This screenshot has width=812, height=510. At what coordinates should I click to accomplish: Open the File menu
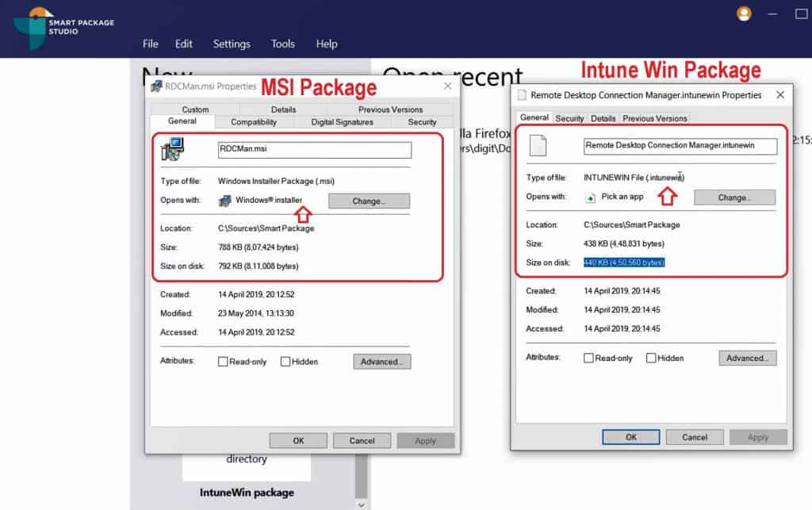pos(150,44)
